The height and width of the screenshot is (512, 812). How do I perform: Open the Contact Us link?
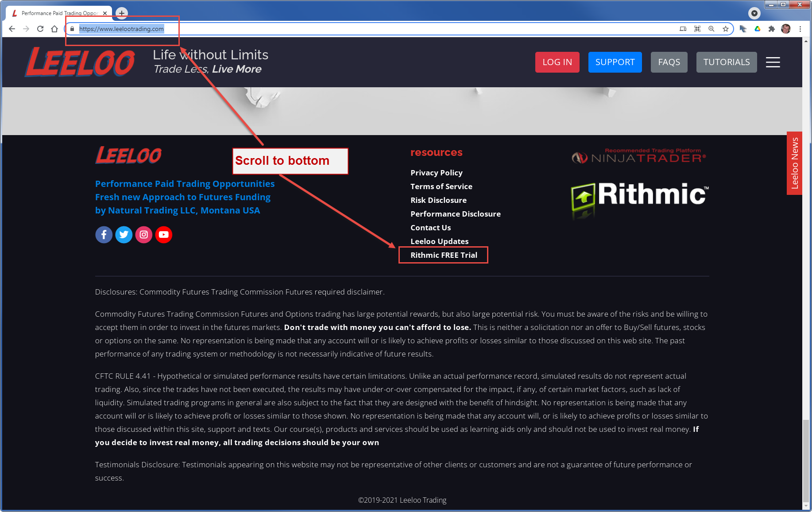pos(431,228)
